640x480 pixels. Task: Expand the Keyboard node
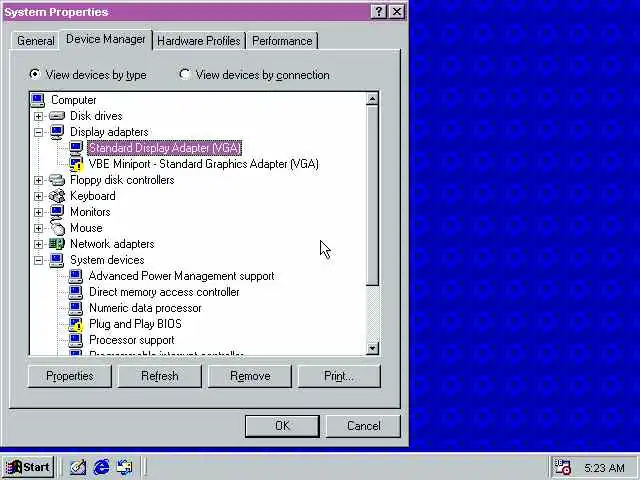(x=38, y=196)
